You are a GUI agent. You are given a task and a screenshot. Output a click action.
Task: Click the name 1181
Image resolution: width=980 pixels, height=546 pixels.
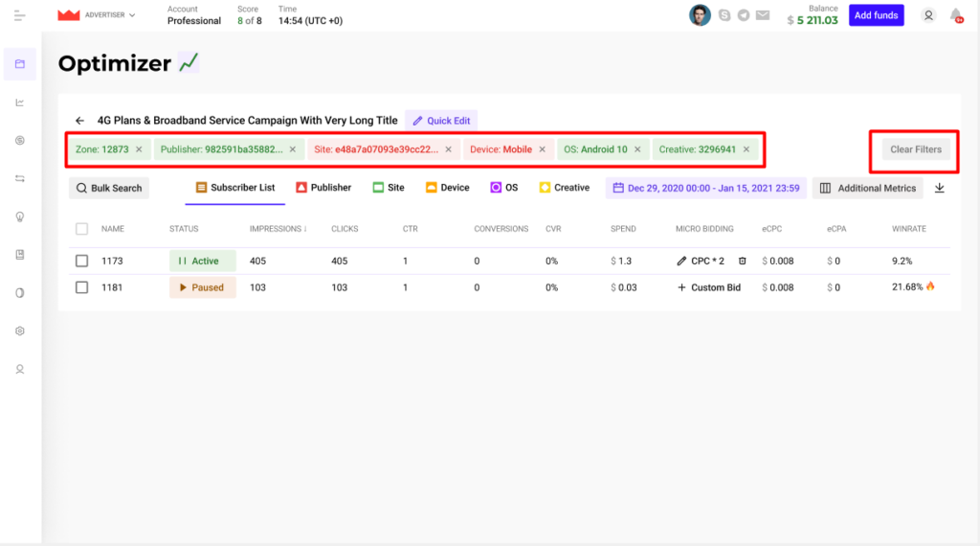pyautogui.click(x=112, y=287)
